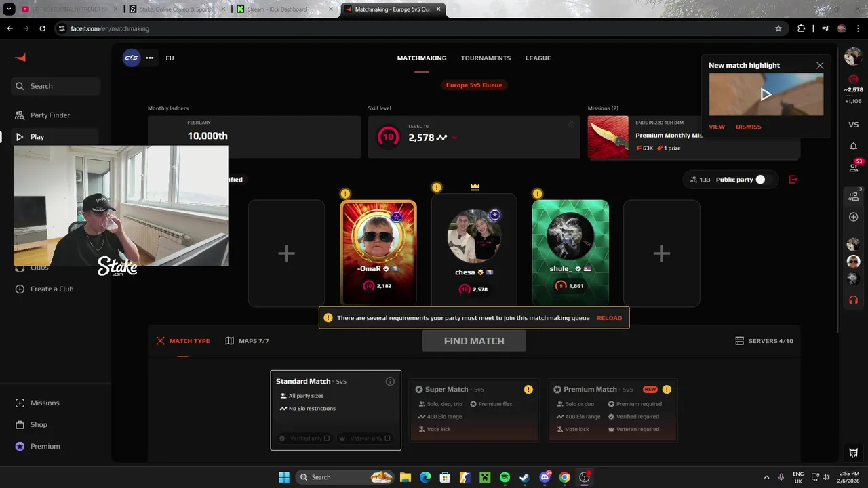This screenshot has width=868, height=488.
Task: Click the warning icon above -OmaR card
Action: click(x=345, y=194)
